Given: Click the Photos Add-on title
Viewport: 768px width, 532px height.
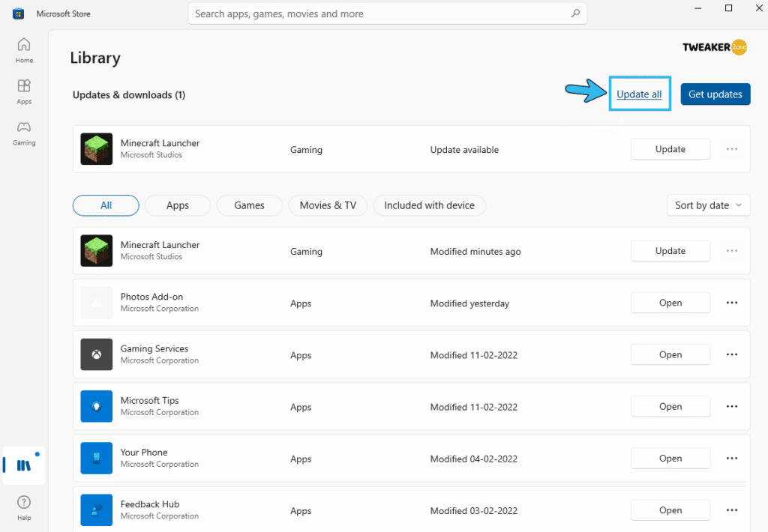Looking at the screenshot, I should pos(151,297).
